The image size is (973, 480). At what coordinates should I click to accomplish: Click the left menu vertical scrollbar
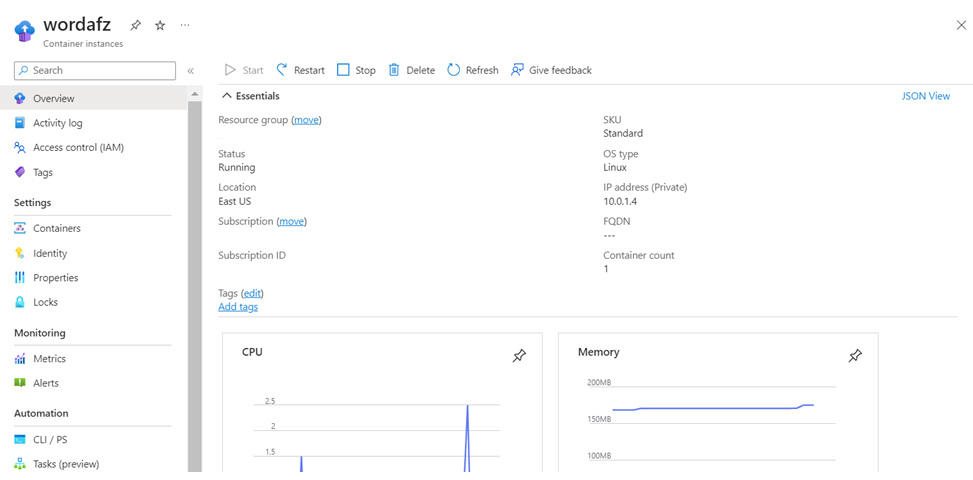195,280
